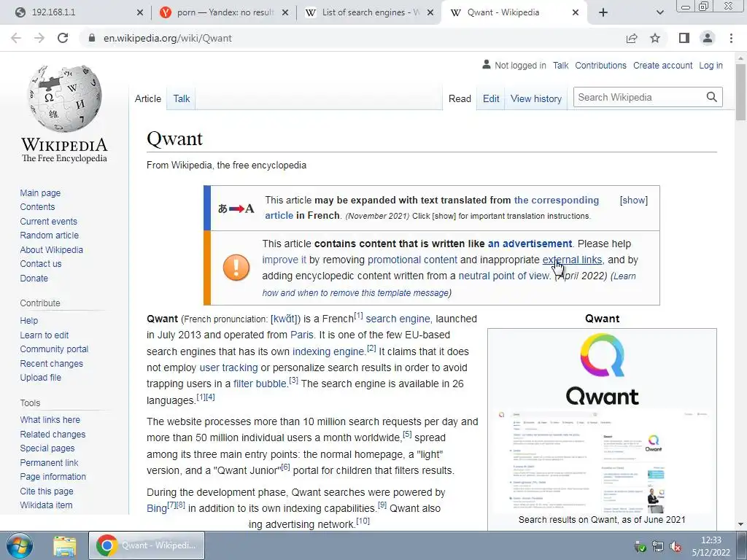Open the View history tab
Screen dimensions: 747x560
coord(536,98)
